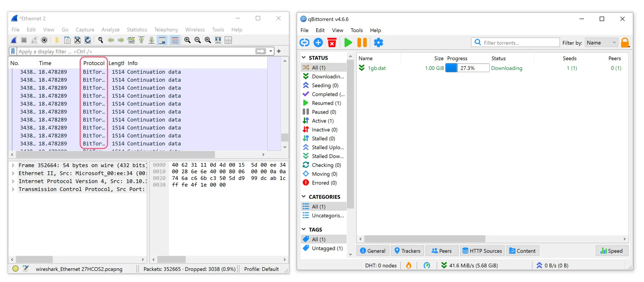The width and height of the screenshot is (644, 282).
Task: Click the blue add torrent file icon
Action: [318, 42]
